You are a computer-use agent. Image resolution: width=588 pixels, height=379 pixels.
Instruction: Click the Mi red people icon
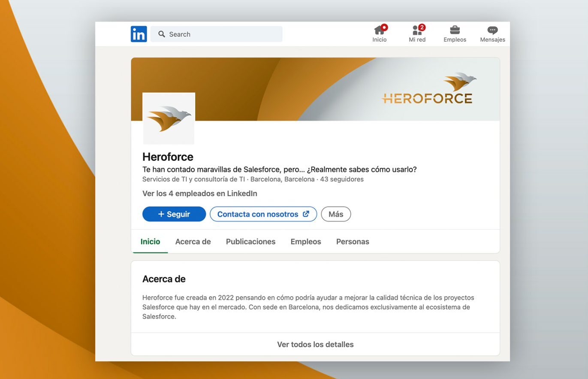[x=416, y=31]
